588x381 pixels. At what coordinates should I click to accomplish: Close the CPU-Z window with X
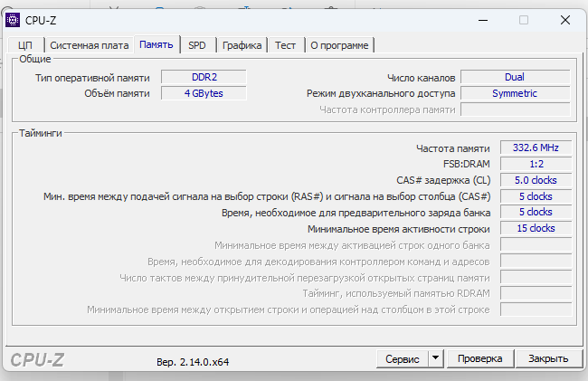click(x=565, y=20)
